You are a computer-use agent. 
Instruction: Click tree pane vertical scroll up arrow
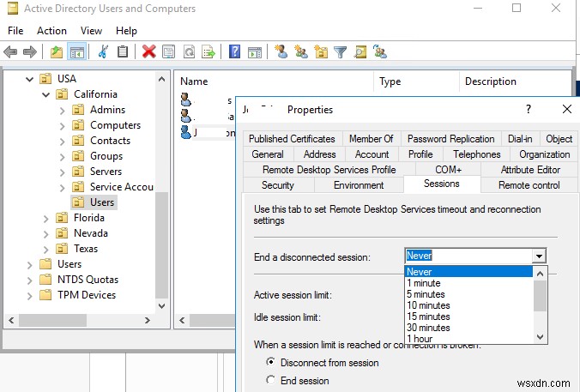161,79
